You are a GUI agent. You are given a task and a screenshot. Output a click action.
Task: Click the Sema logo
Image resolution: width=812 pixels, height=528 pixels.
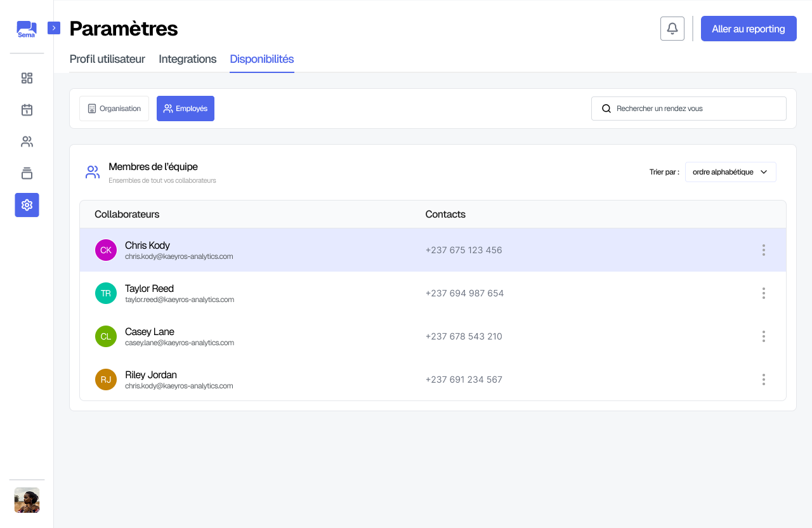(27, 29)
